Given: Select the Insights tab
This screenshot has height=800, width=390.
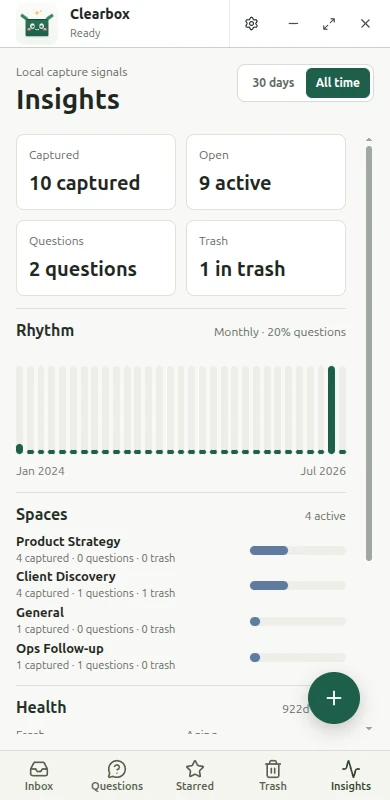Looking at the screenshot, I should pos(351,776).
